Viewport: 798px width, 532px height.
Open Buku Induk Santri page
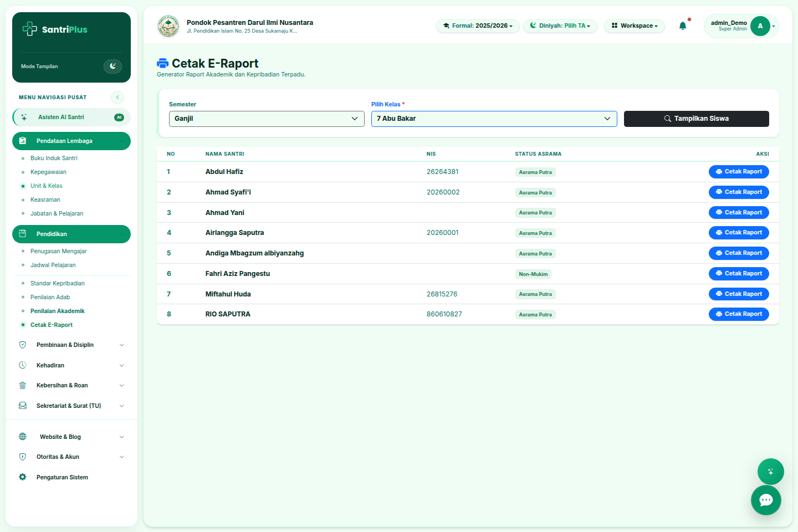pyautogui.click(x=54, y=158)
